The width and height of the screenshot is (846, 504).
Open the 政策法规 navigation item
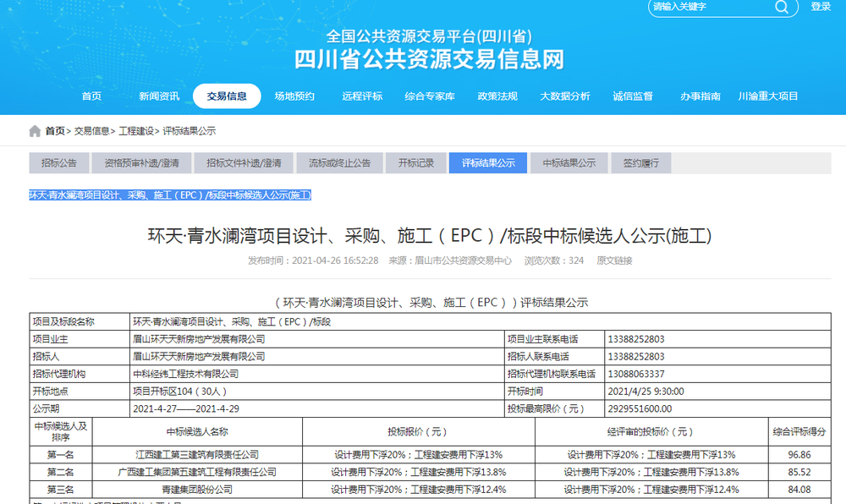[x=497, y=96]
